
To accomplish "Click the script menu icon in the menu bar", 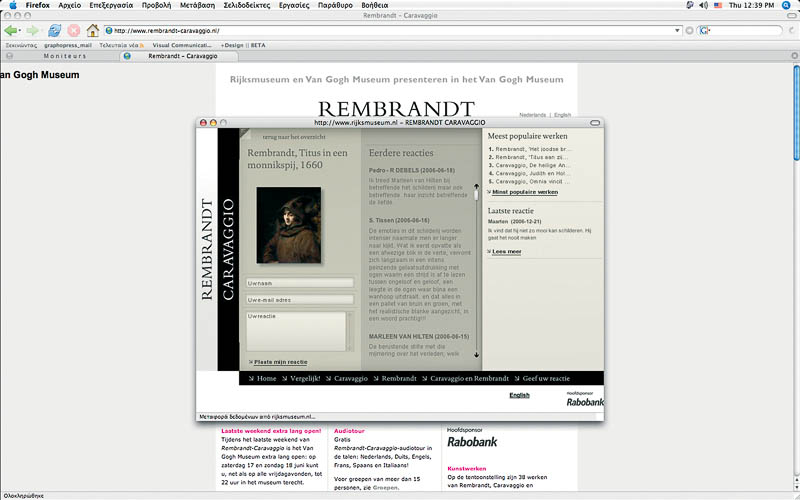I will click(690, 5).
